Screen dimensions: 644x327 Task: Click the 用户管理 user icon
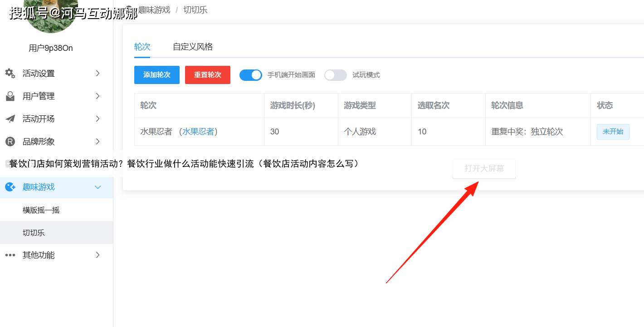[x=10, y=96]
